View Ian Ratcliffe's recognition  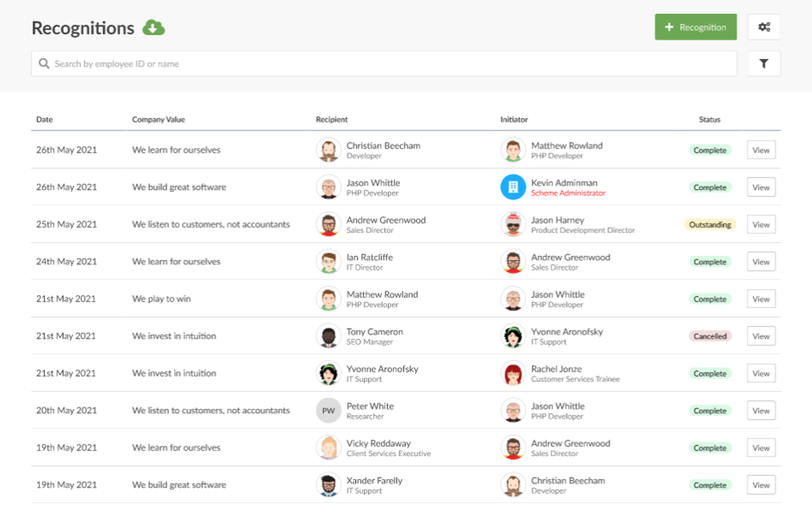point(761,262)
